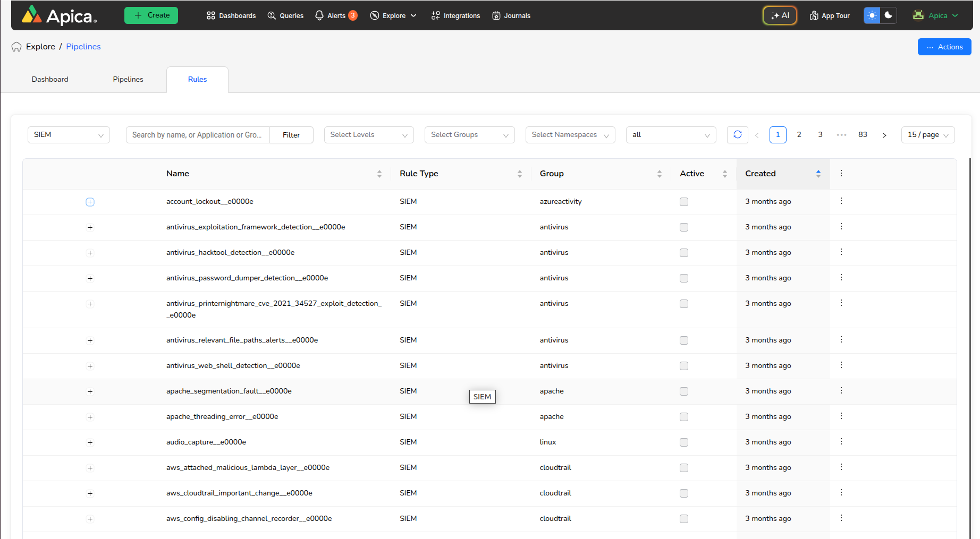Click the blue Actions button
The width and height of the screenshot is (980, 539).
(944, 47)
